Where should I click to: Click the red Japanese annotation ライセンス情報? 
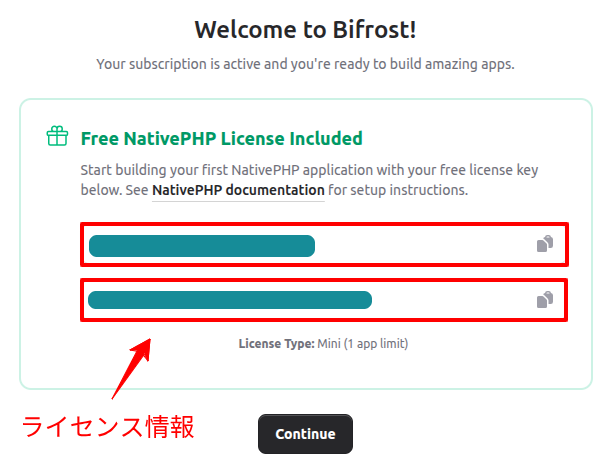pyautogui.click(x=108, y=427)
